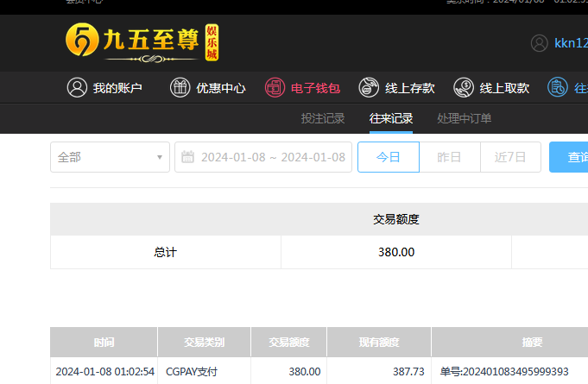Click the dropdown arrow of 全部 selector
Image resolution: width=588 pixels, height=384 pixels.
click(160, 157)
